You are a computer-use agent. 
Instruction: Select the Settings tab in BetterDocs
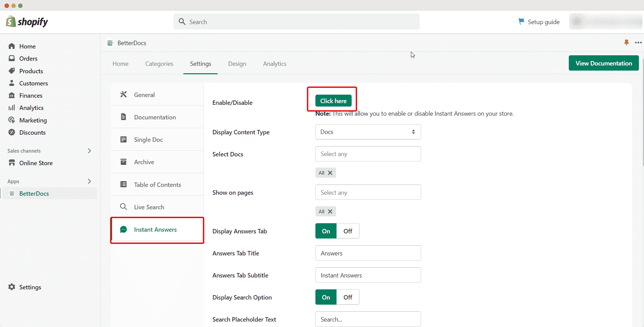point(201,64)
